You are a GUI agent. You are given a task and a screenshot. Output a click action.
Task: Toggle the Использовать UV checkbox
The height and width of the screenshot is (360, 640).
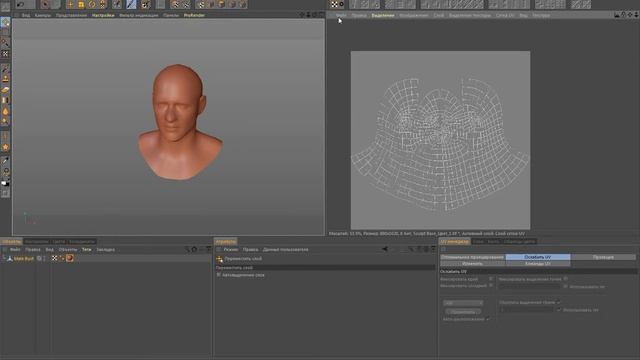tap(559, 310)
